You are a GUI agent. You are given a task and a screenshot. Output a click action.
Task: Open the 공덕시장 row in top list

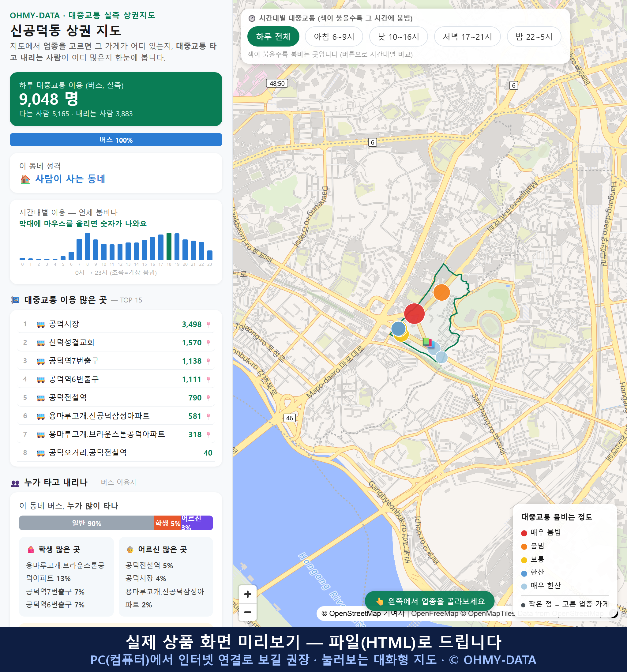tap(116, 324)
